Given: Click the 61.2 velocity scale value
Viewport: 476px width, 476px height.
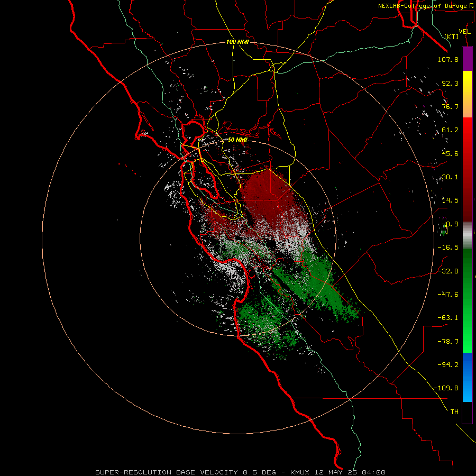Looking at the screenshot, I should 450,130.
